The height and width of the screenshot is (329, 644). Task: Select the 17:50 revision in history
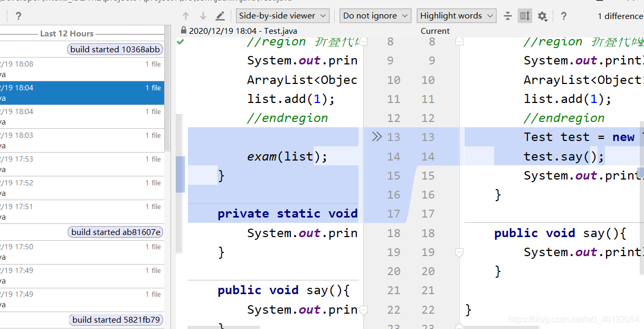pyautogui.click(x=82, y=252)
